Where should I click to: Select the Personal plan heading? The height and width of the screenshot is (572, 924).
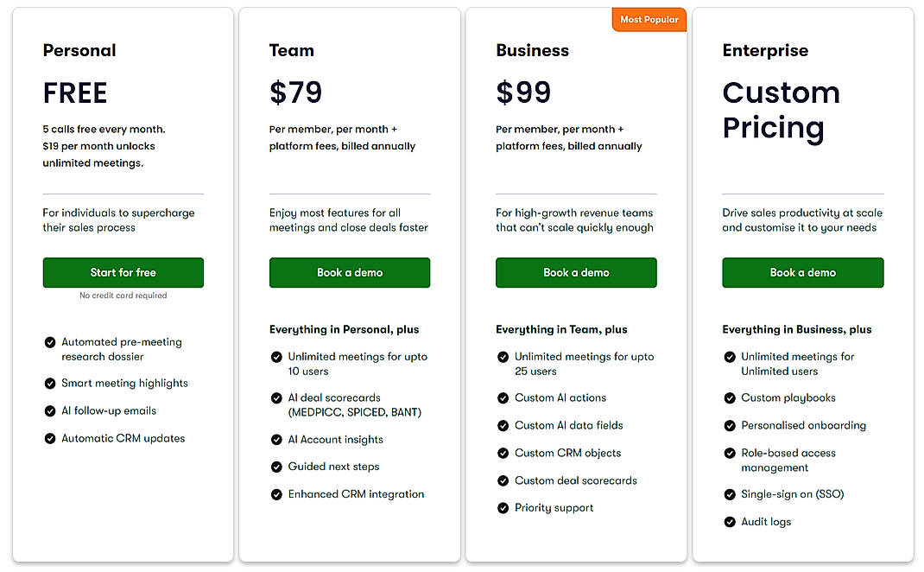click(x=79, y=50)
